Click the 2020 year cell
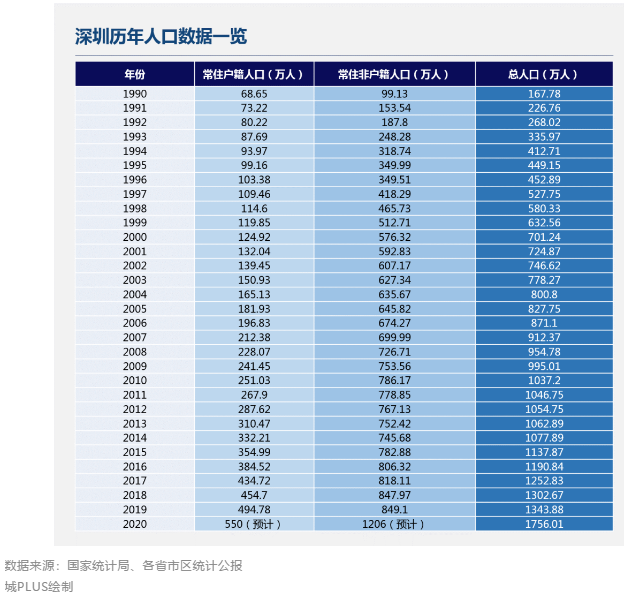This screenshot has width=624, height=595. click(134, 523)
